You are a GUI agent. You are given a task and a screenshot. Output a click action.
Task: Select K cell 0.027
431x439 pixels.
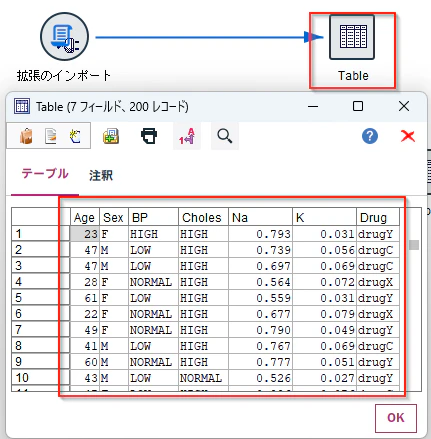pos(324,378)
